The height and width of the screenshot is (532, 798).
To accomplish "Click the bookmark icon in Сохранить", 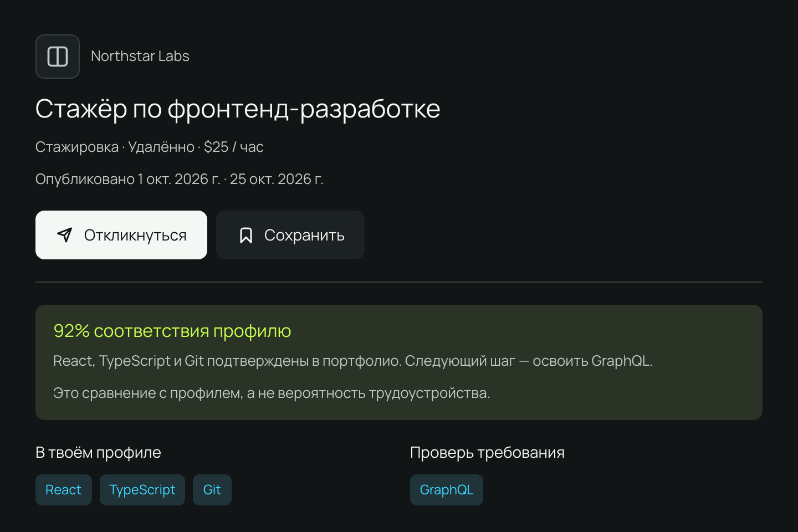I will coord(246,235).
